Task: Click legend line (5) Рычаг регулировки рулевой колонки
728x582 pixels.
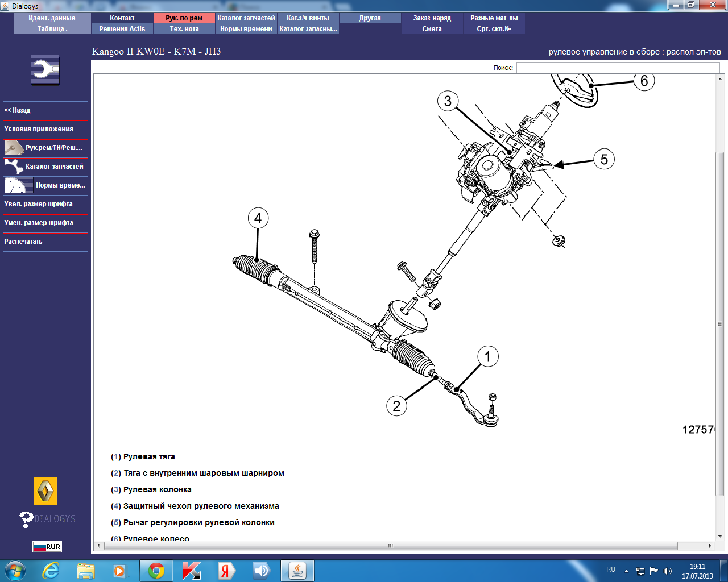Action: pos(193,522)
